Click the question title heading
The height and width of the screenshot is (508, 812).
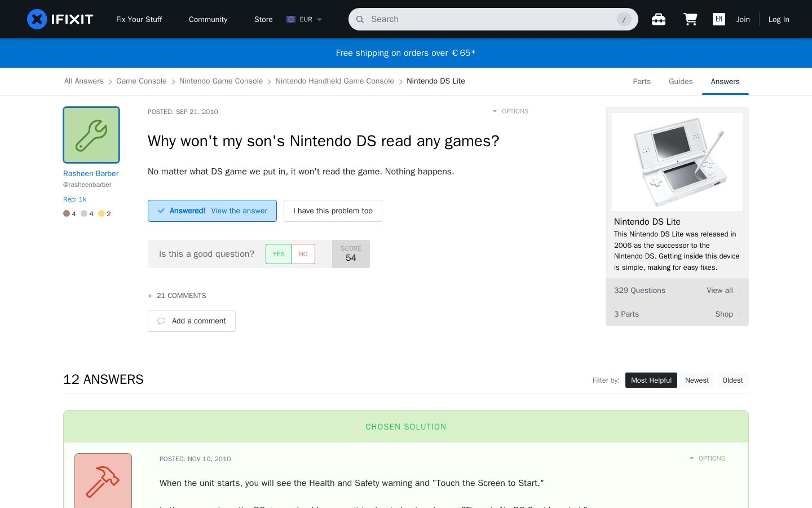pos(324,141)
